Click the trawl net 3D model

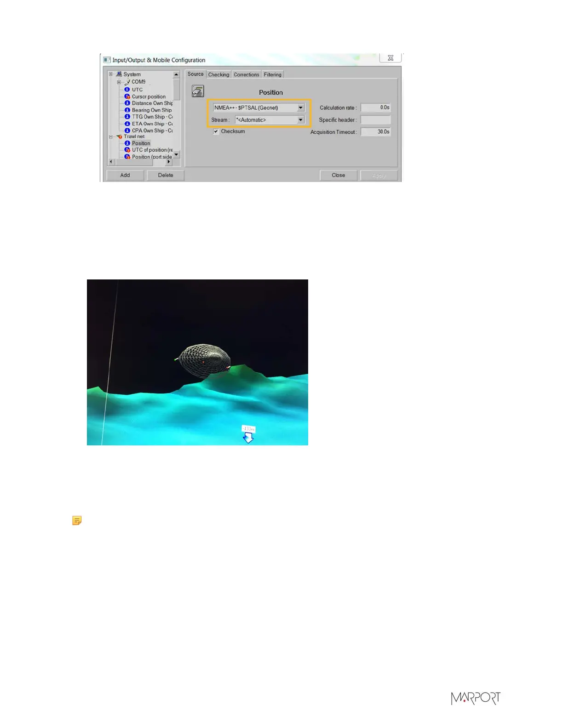[x=204, y=361]
